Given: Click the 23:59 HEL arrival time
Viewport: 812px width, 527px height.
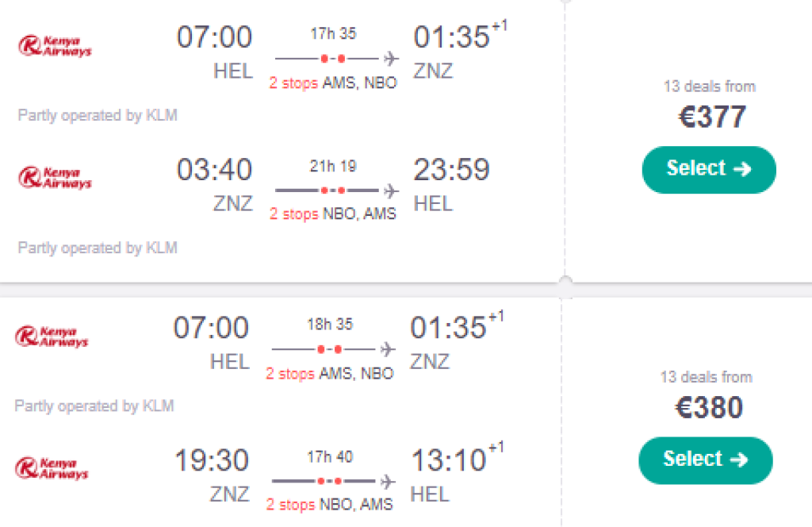Looking at the screenshot, I should 451,170.
